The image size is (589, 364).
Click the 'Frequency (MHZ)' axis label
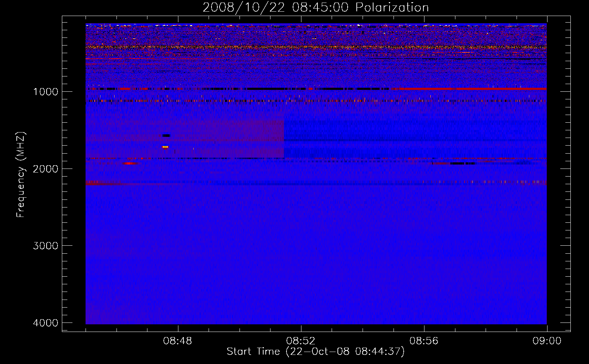point(21,175)
